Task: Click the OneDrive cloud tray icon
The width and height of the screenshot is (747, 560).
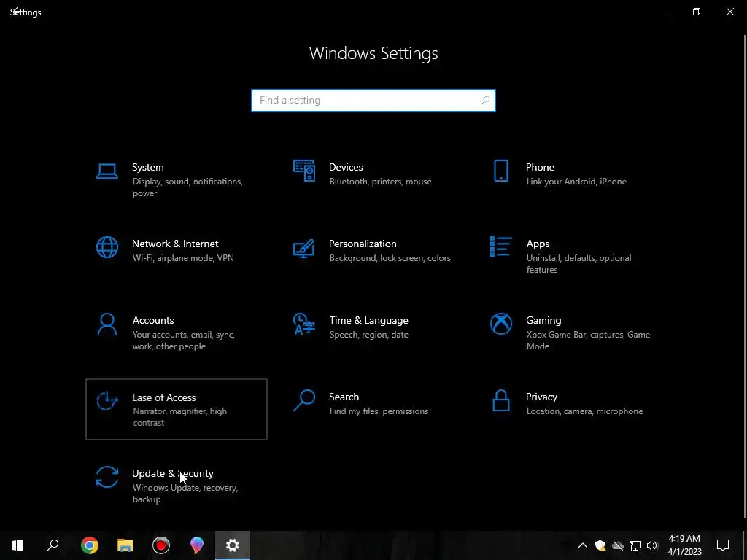Action: click(x=618, y=545)
